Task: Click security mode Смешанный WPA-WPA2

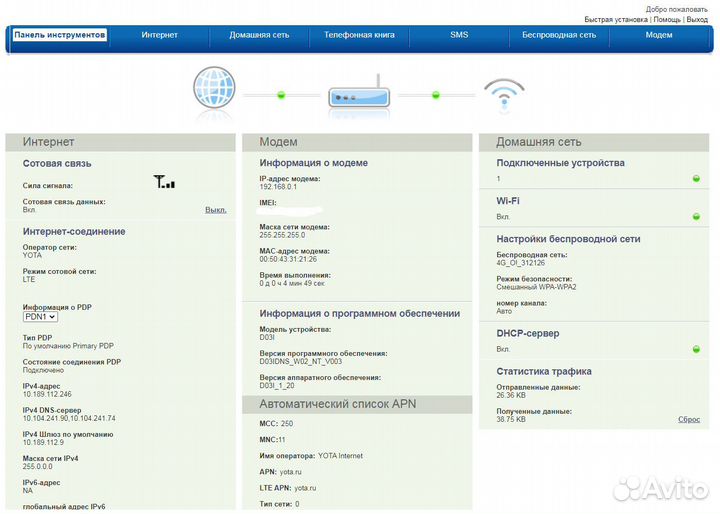Action: [536, 287]
